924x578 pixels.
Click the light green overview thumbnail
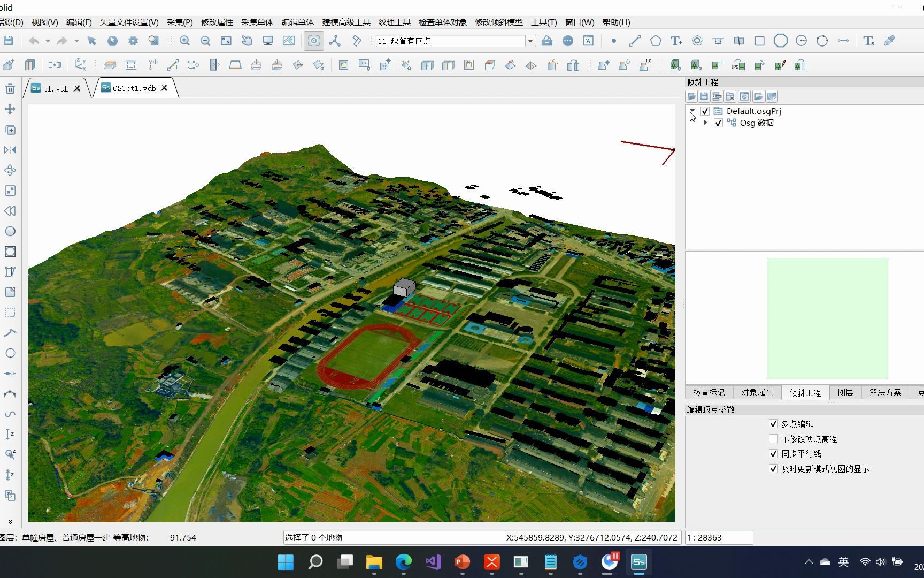827,319
